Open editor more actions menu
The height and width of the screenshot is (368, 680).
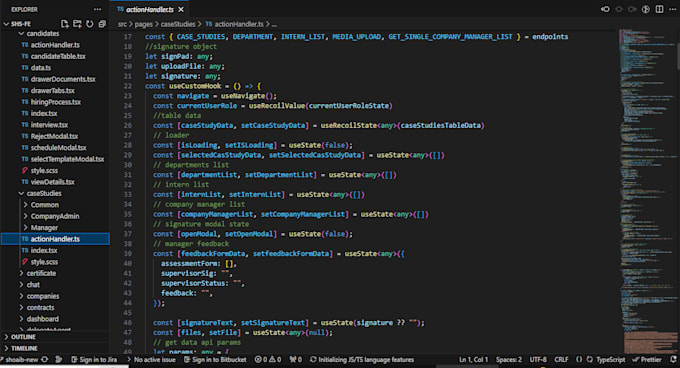click(673, 9)
